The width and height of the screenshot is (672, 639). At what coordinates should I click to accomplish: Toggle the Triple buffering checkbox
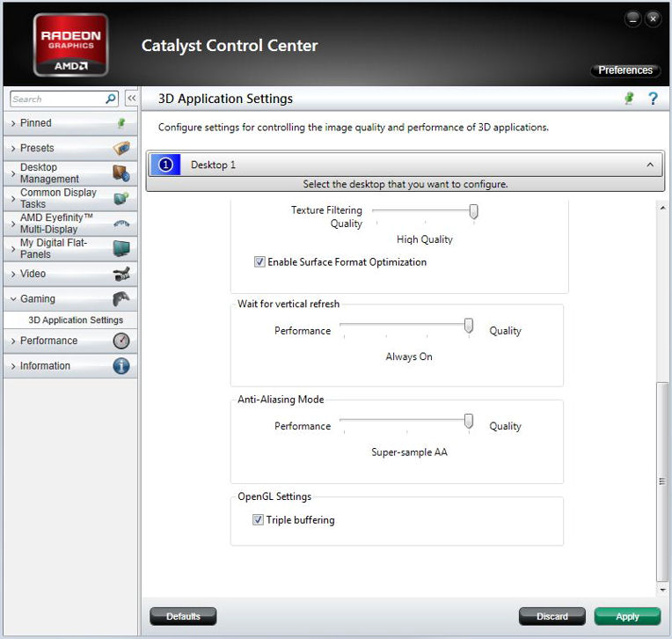[258, 520]
